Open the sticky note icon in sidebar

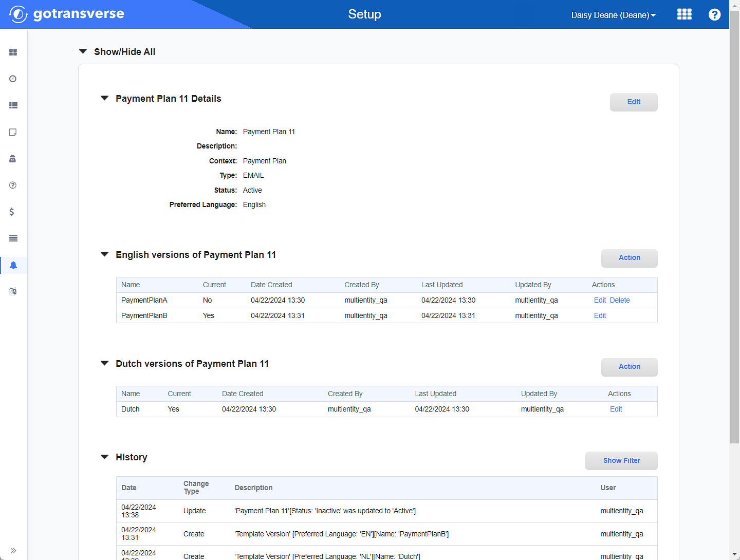point(13,132)
